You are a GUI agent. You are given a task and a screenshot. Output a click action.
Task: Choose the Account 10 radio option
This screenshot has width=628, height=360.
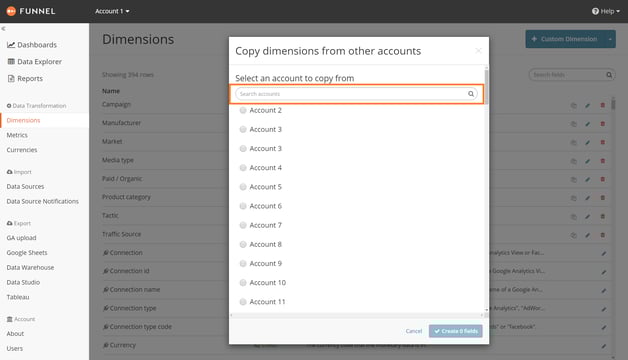pyautogui.click(x=243, y=283)
